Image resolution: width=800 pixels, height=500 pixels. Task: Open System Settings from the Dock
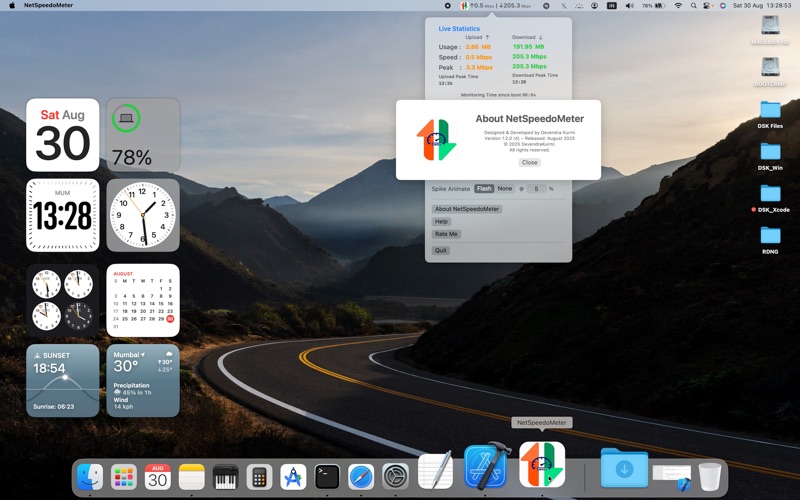[395, 477]
